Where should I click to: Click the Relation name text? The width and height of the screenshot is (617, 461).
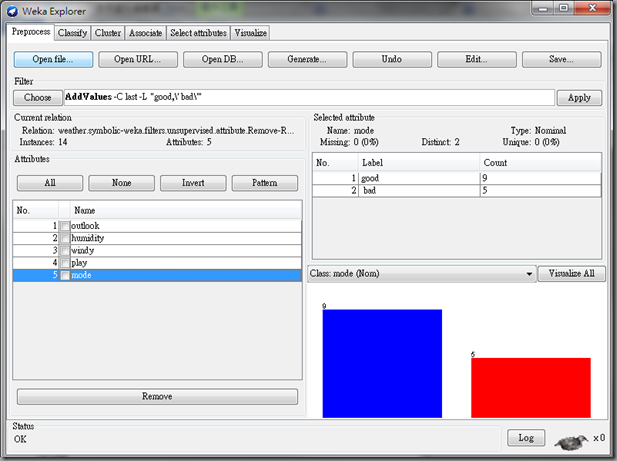tap(176, 131)
